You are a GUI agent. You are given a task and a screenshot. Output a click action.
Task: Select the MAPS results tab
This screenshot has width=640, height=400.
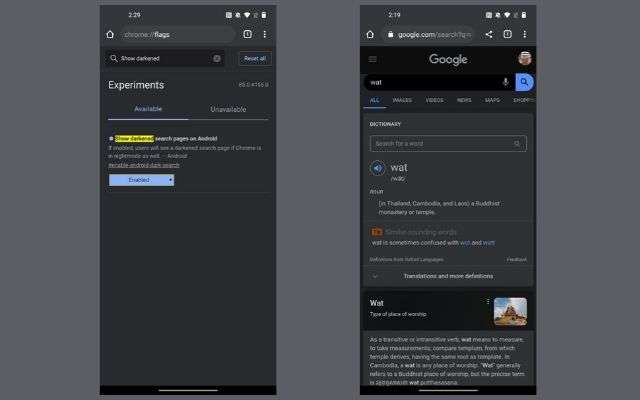coord(492,100)
